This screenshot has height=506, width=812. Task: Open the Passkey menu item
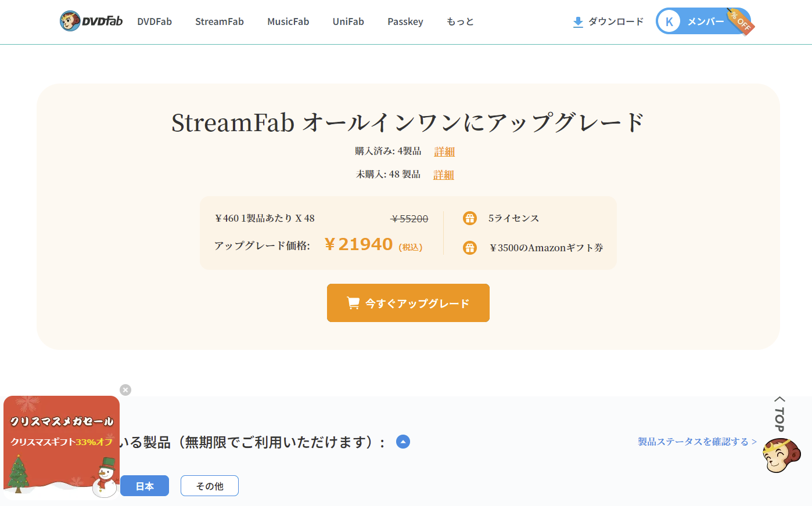click(405, 21)
